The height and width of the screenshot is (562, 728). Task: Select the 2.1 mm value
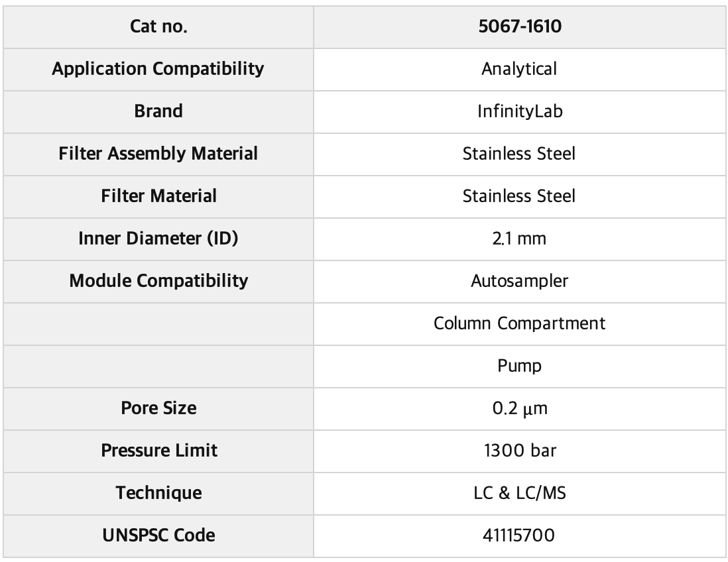click(519, 239)
